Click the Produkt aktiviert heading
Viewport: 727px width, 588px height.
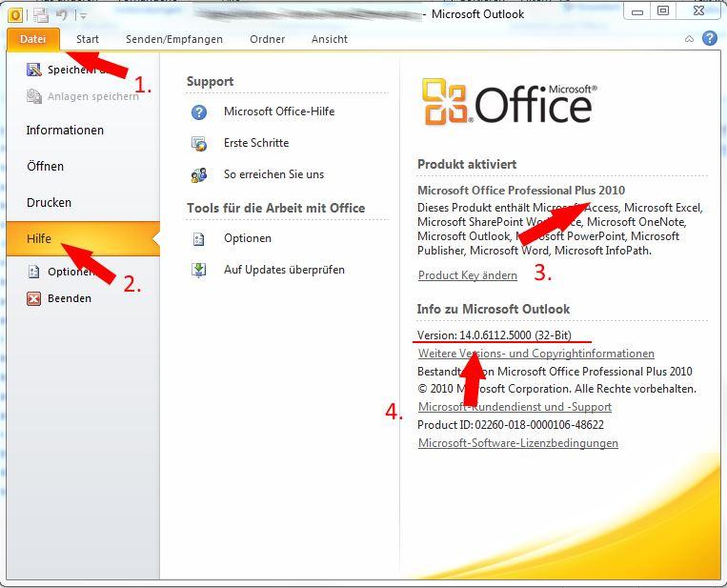[467, 165]
